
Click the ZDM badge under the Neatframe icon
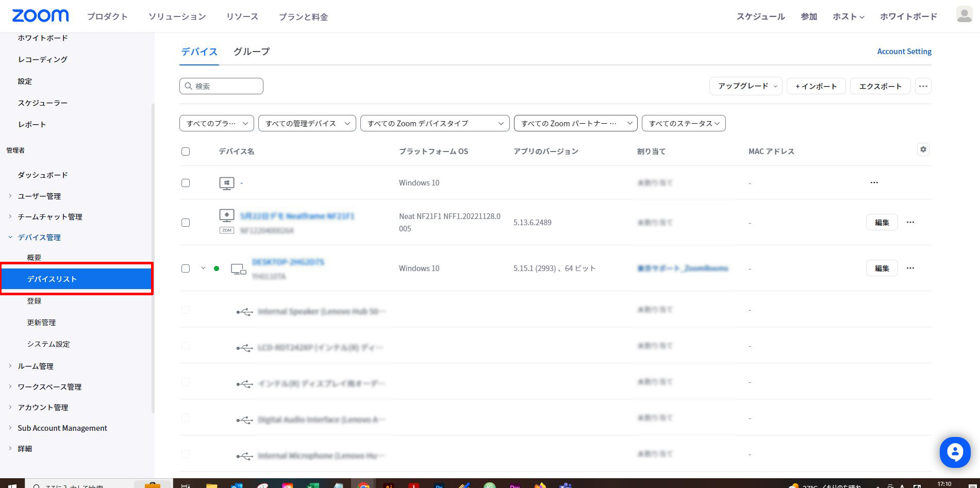coord(227,230)
